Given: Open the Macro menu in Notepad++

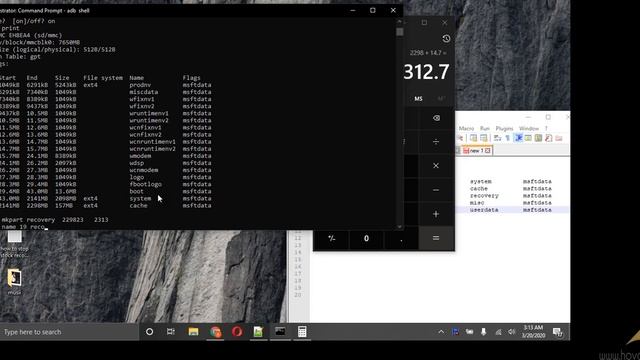Looking at the screenshot, I should coord(466,128).
